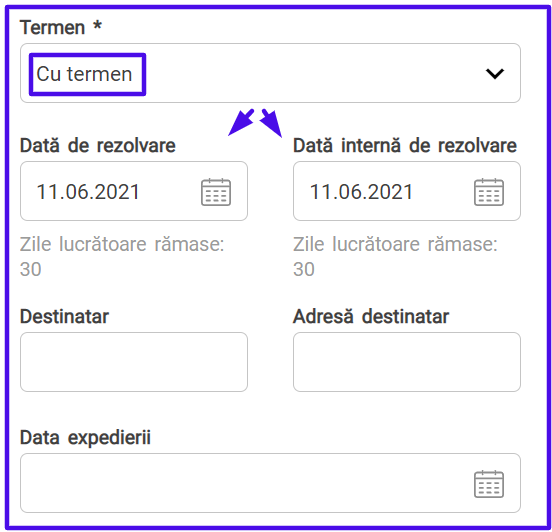Open calendar picker for Data expedierii

point(489,484)
